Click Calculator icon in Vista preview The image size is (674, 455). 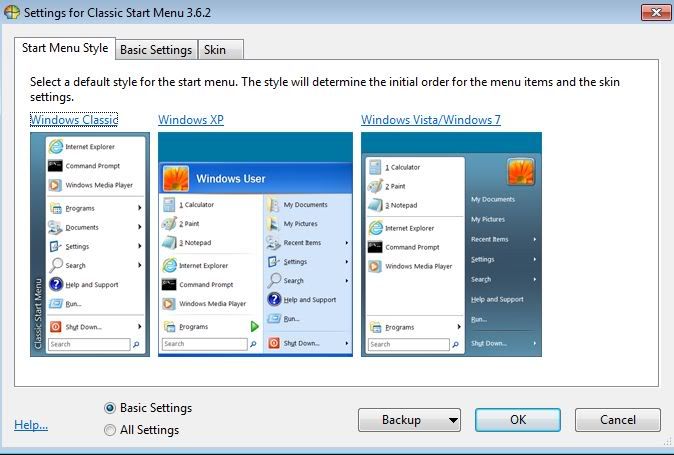[x=375, y=167]
